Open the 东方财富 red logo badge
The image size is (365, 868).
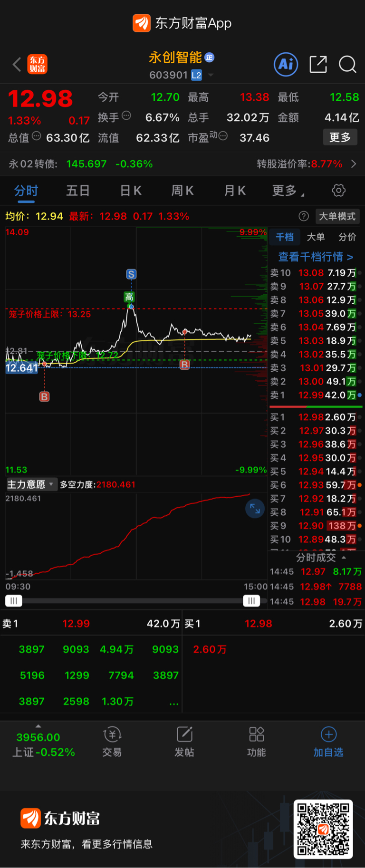[x=38, y=64]
